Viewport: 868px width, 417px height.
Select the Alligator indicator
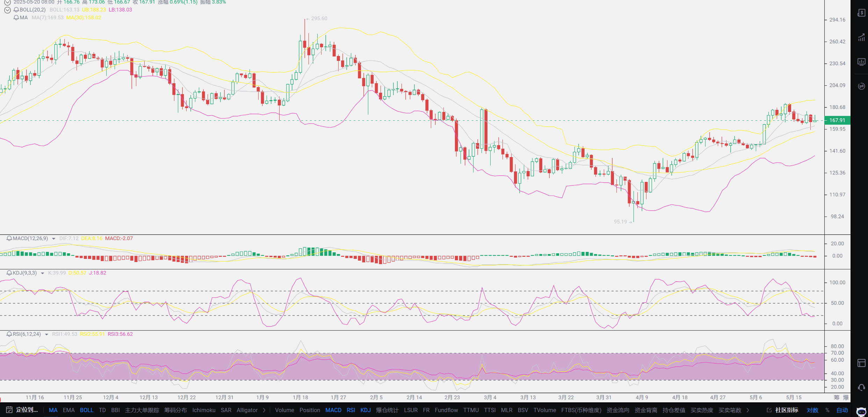(x=247, y=410)
